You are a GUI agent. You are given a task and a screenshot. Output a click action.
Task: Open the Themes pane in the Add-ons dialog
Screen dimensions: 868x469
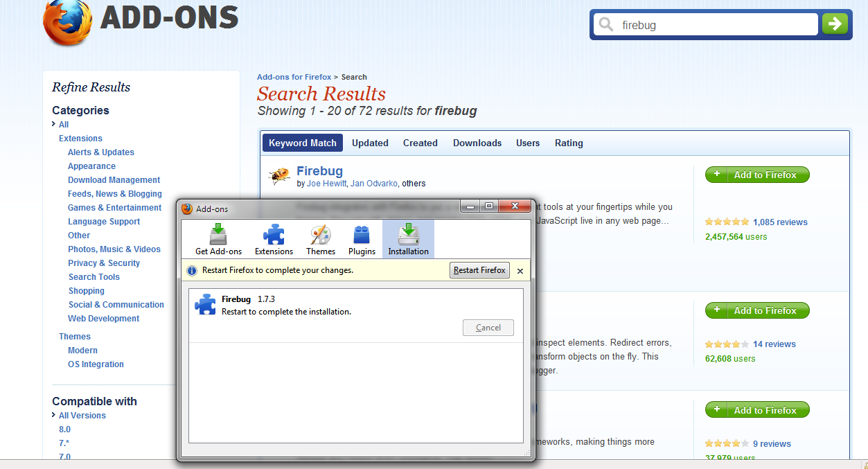point(321,239)
